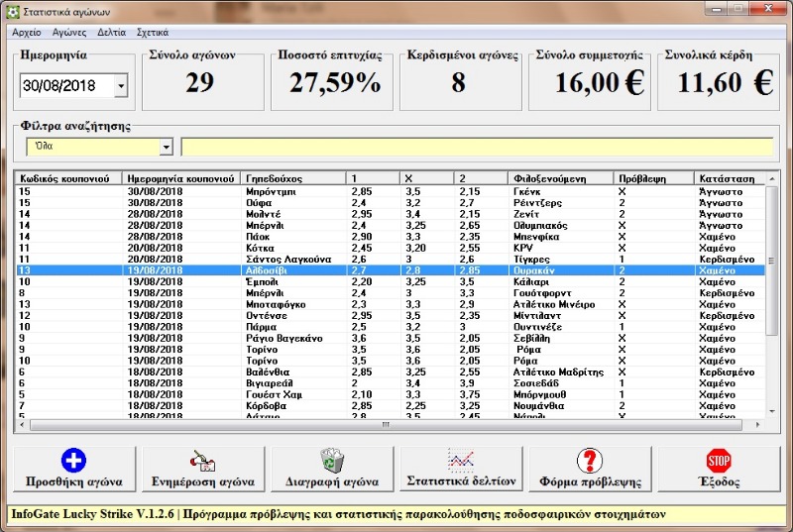Click the horizontal scrollbar right arrow
Screen dimensions: 793x532
pyautogui.click(x=757, y=425)
